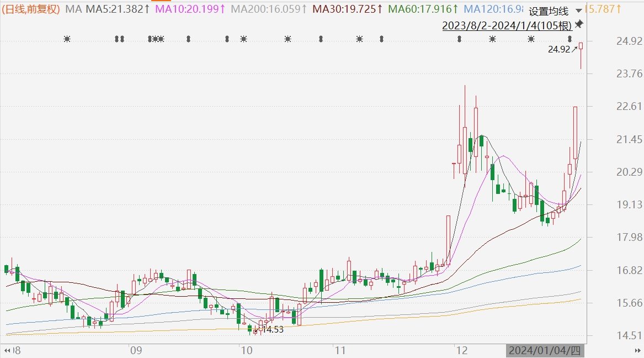Open the 2023/8/2-2024/1/4(105根) date range link
The image size is (644, 358).
click(x=506, y=25)
